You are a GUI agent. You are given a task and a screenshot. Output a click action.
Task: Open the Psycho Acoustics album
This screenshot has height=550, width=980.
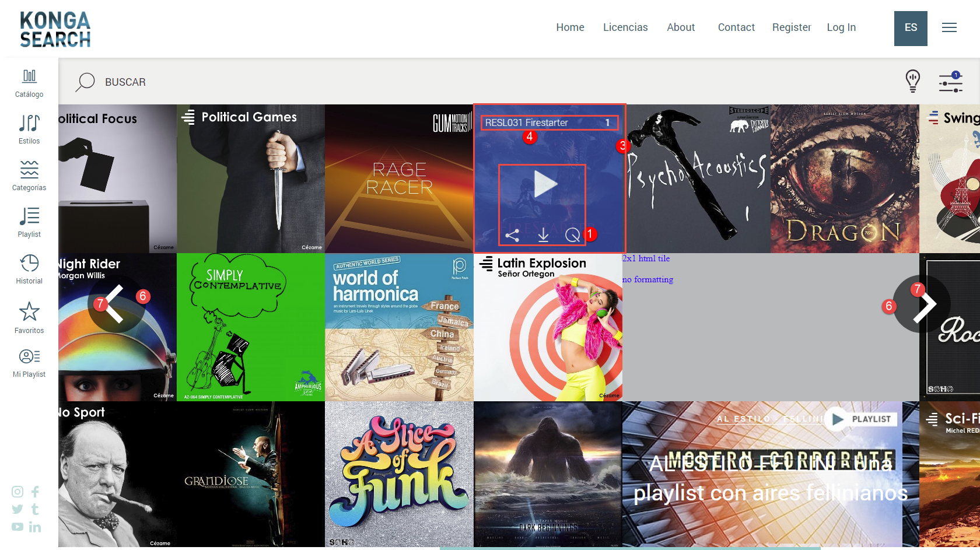tap(696, 178)
